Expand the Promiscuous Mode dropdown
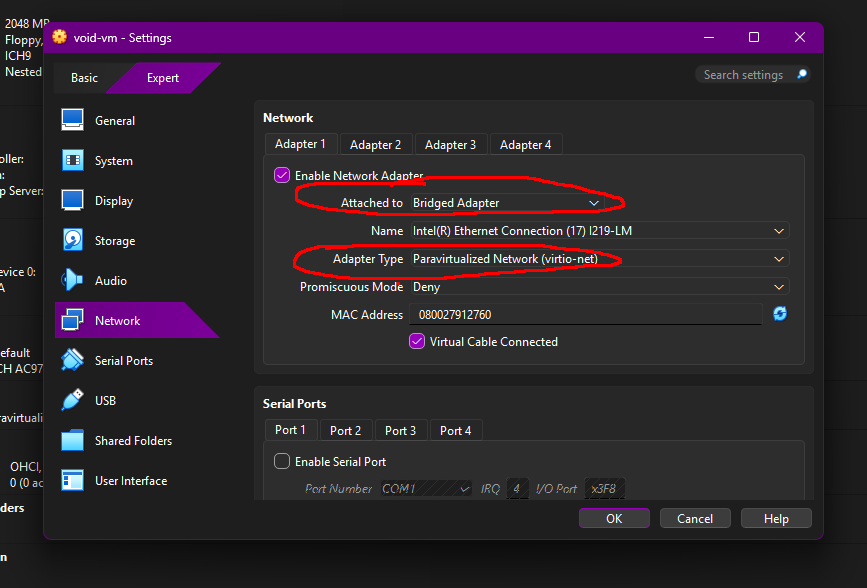The width and height of the screenshot is (867, 588). coord(599,287)
